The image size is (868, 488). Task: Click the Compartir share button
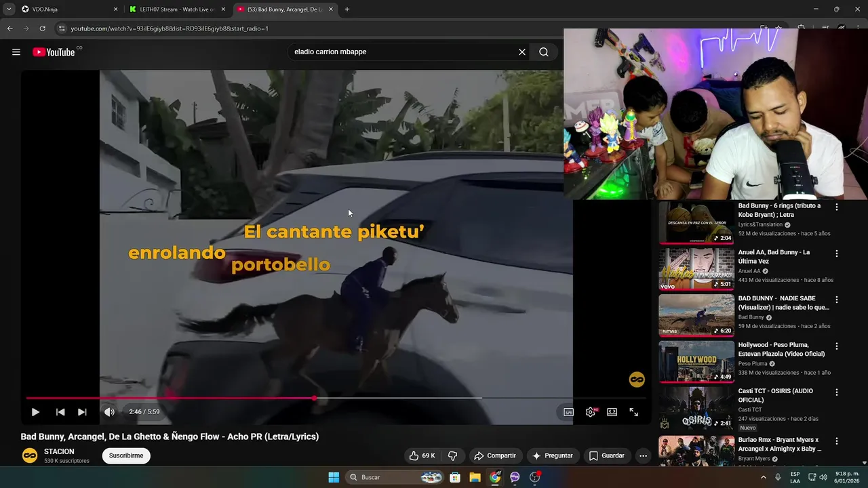pos(495,455)
